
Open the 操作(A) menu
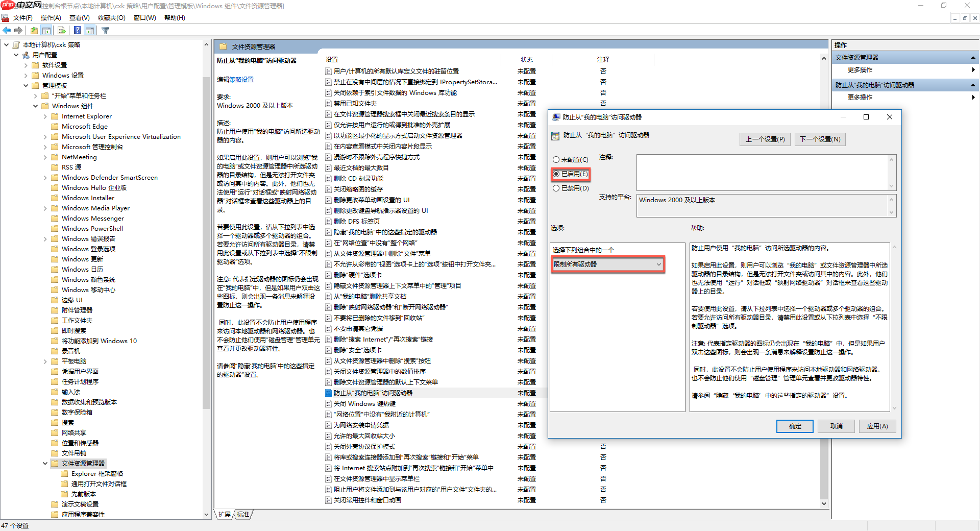[51, 18]
